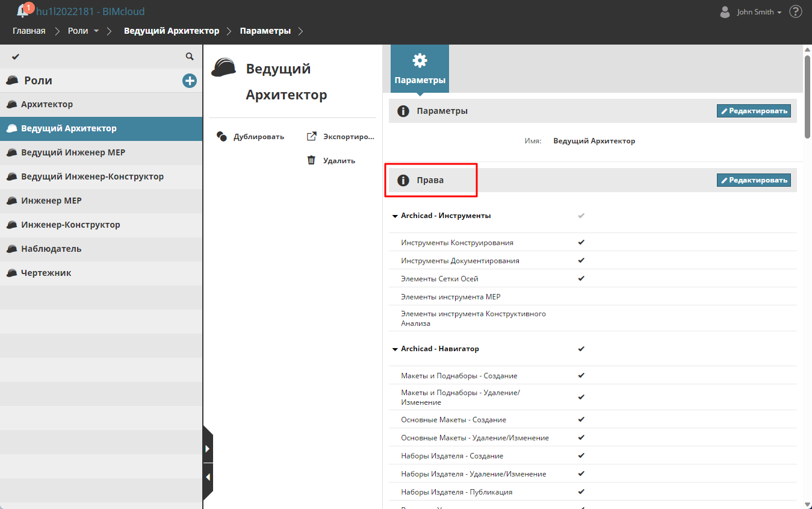
Task: Click Редактировать button for Права section
Action: (754, 180)
